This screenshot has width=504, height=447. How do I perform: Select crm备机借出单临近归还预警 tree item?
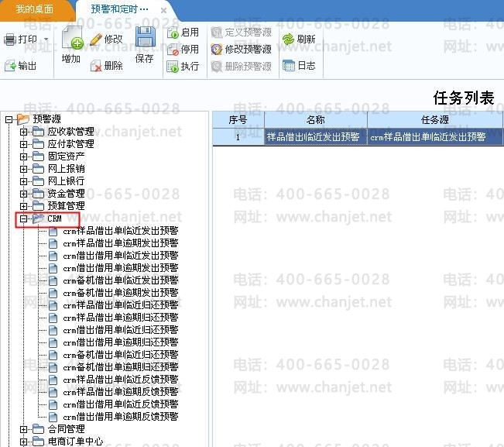tap(121, 355)
